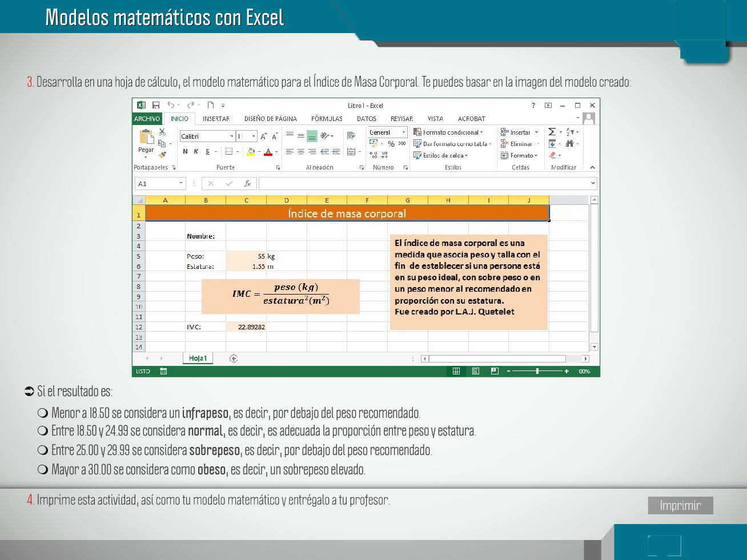Image resolution: width=747 pixels, height=560 pixels.
Task: Click the Imprimir button
Action: [680, 505]
